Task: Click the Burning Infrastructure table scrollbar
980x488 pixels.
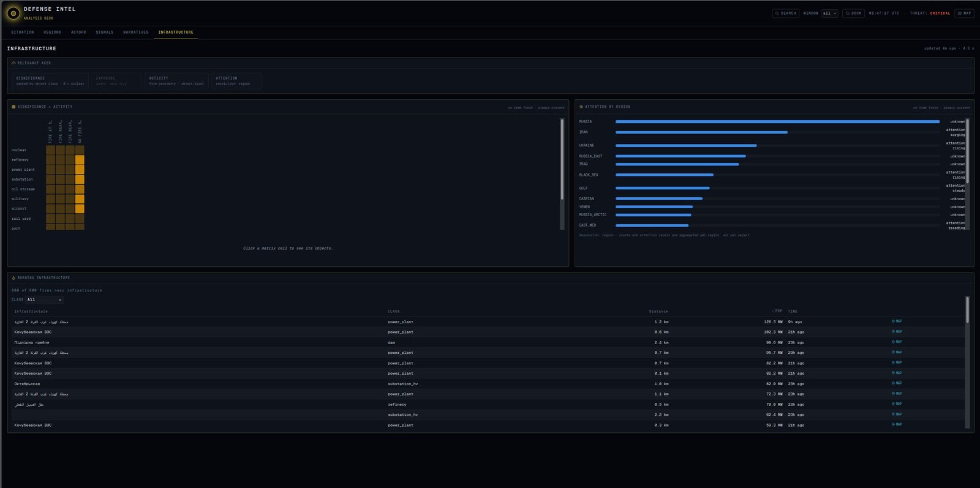Action: pos(968,362)
